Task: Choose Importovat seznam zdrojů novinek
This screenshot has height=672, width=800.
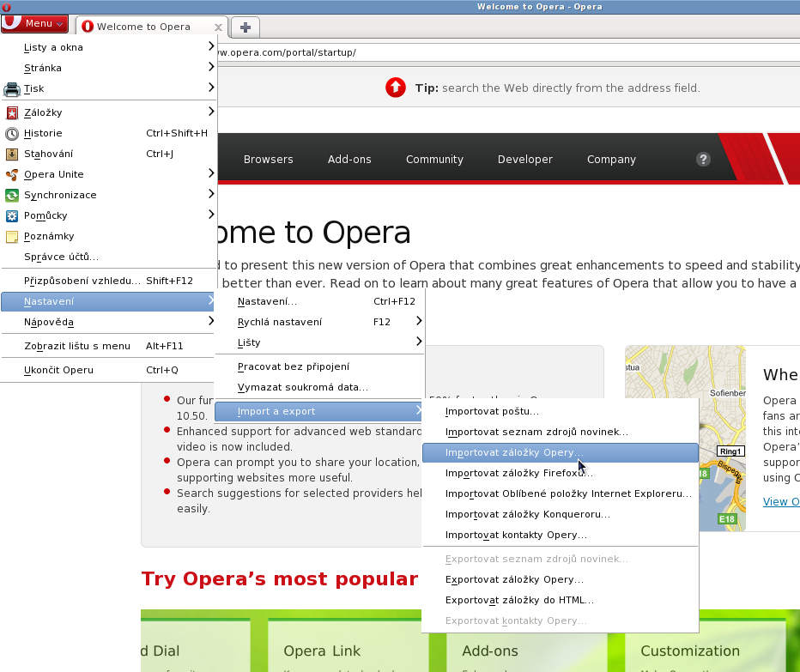Action: pos(561,432)
